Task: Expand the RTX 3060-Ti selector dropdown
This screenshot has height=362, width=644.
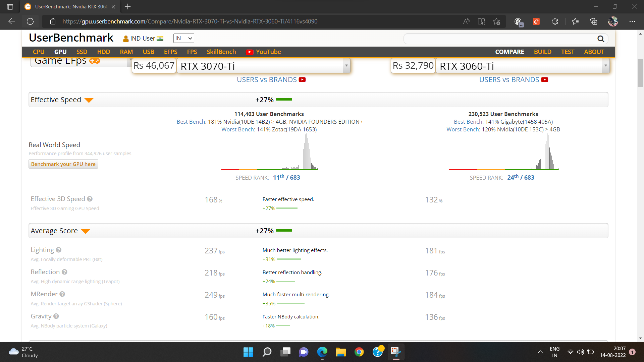Action: point(605,66)
